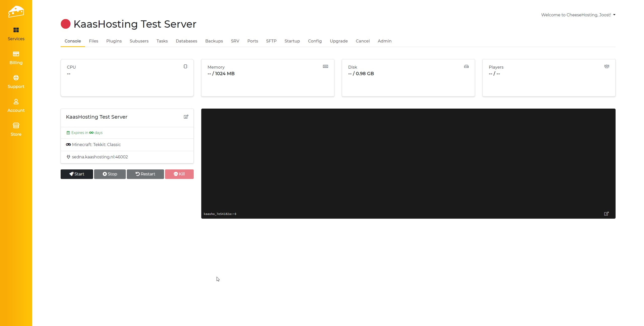
Task: Edit the server name via pencil icon
Action: [x=186, y=117]
